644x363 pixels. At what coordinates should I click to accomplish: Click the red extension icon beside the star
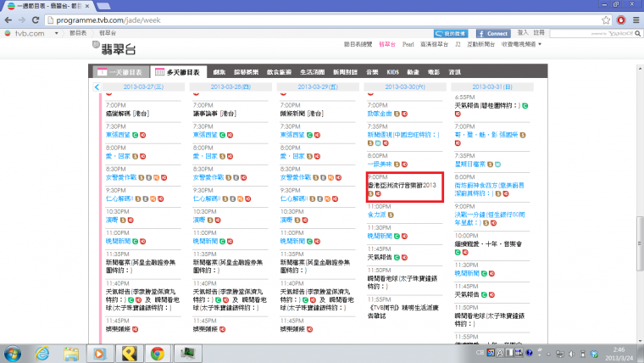[621, 20]
